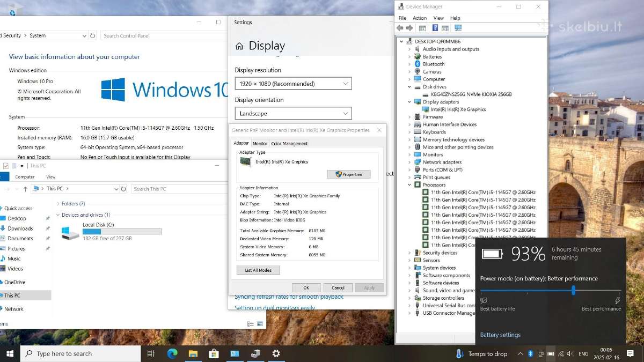Click the Forward arrow in Device Manager toolbar
The width and height of the screenshot is (644, 362).
pos(410,28)
